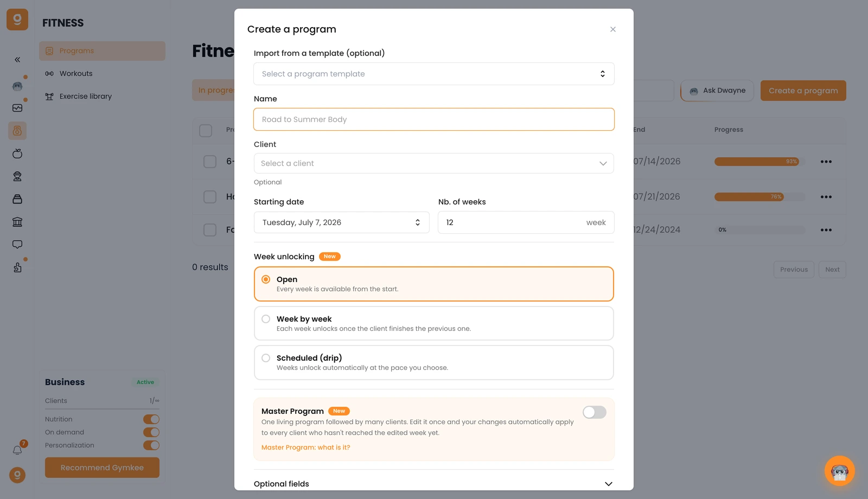Screen dimensions: 868x499
Task: Go to Workouts in Fitness menu
Action: 102,74
